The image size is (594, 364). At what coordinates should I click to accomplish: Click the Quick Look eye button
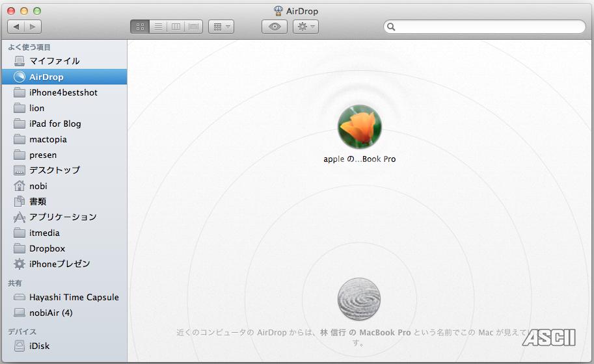point(275,27)
